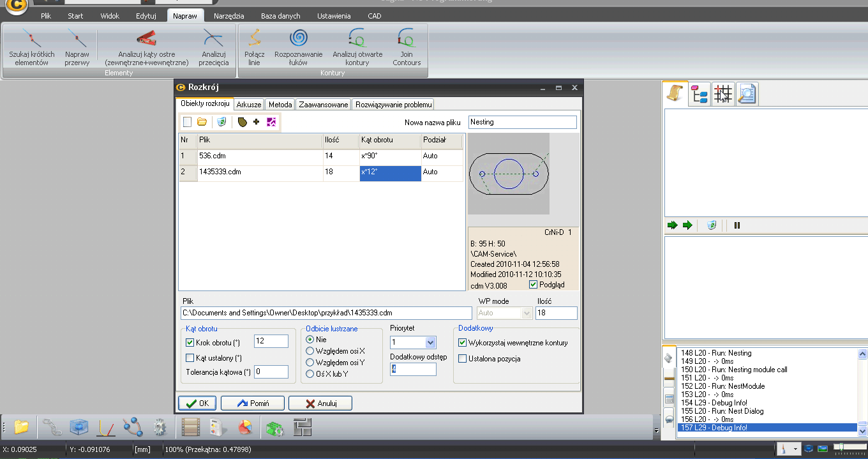
Task: Click the film strip icon
Action: (x=191, y=426)
